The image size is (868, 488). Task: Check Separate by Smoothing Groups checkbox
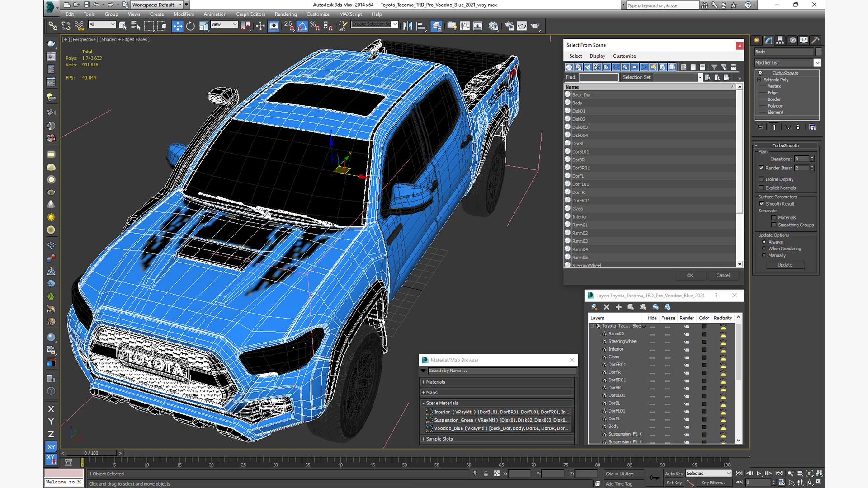point(774,225)
